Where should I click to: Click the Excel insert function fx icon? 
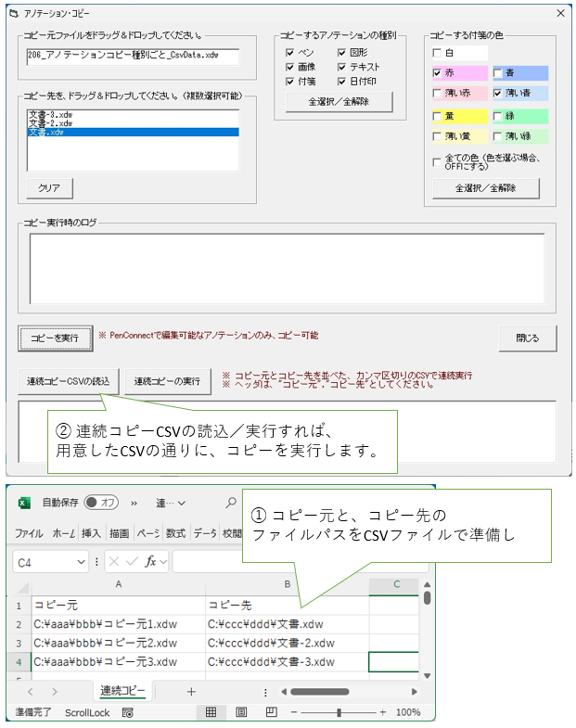[150, 561]
